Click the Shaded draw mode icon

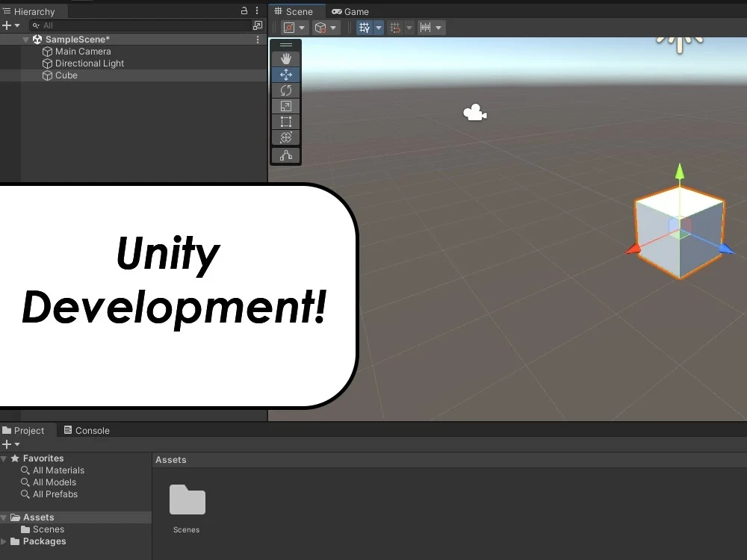[x=290, y=27]
